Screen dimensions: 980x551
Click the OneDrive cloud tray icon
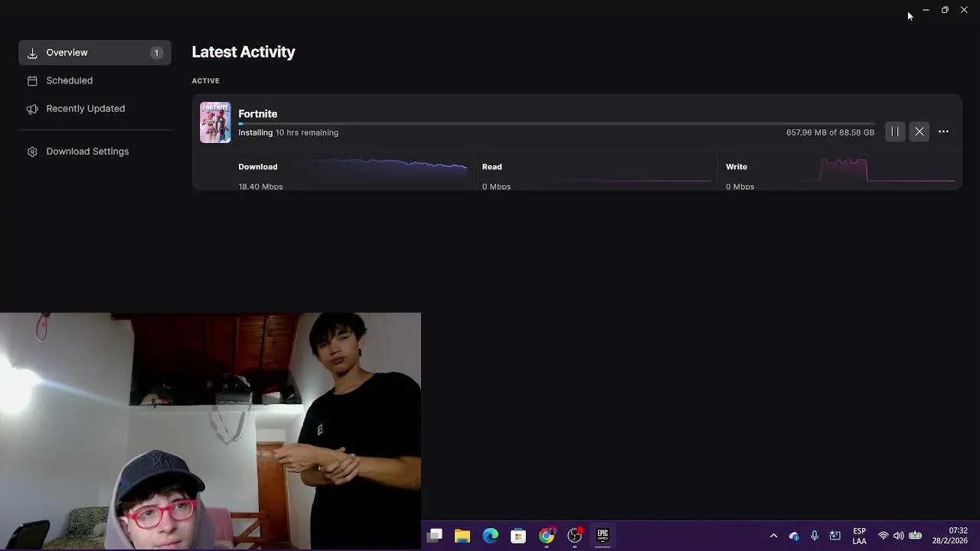tap(794, 536)
